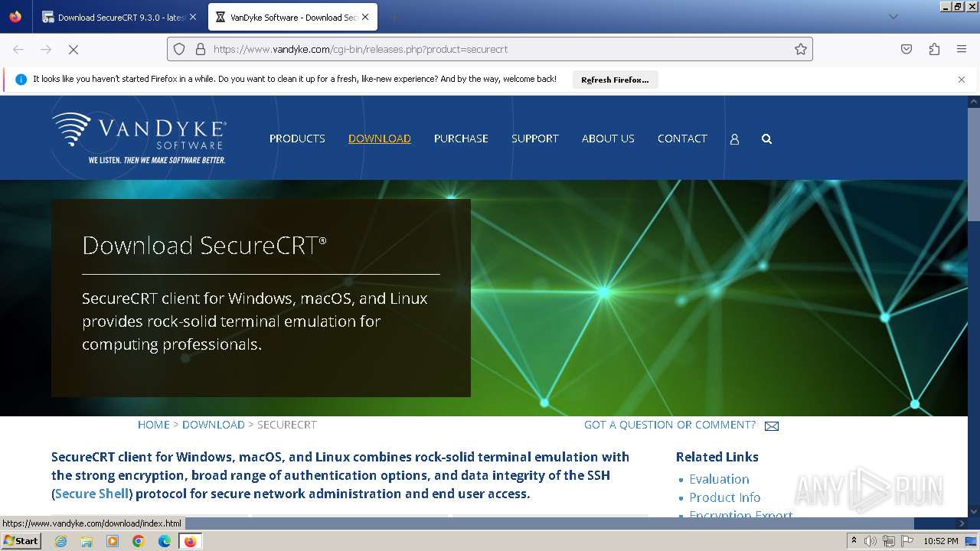This screenshot has width=980, height=551.
Task: Bookmark this page with the star icon
Action: pyautogui.click(x=801, y=49)
